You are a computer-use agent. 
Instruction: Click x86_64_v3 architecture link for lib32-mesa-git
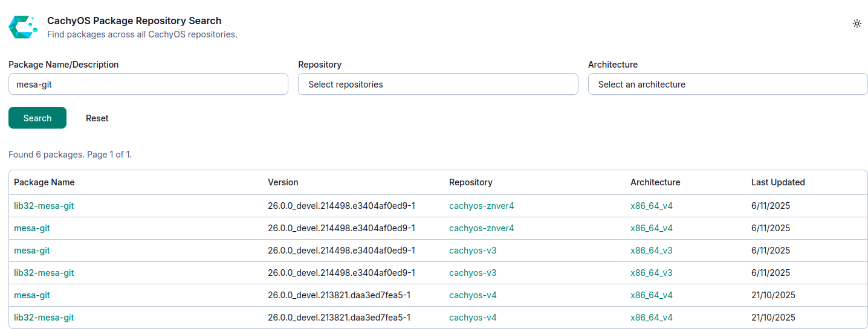(x=651, y=273)
